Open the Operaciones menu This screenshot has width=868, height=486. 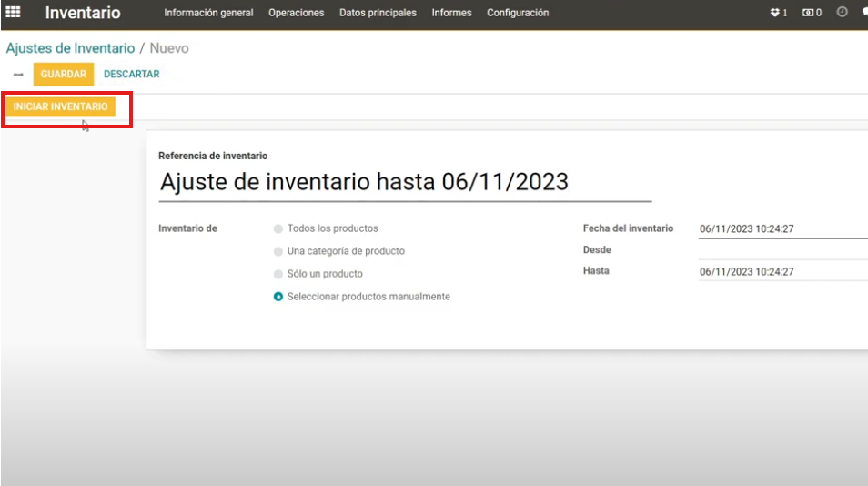point(297,12)
